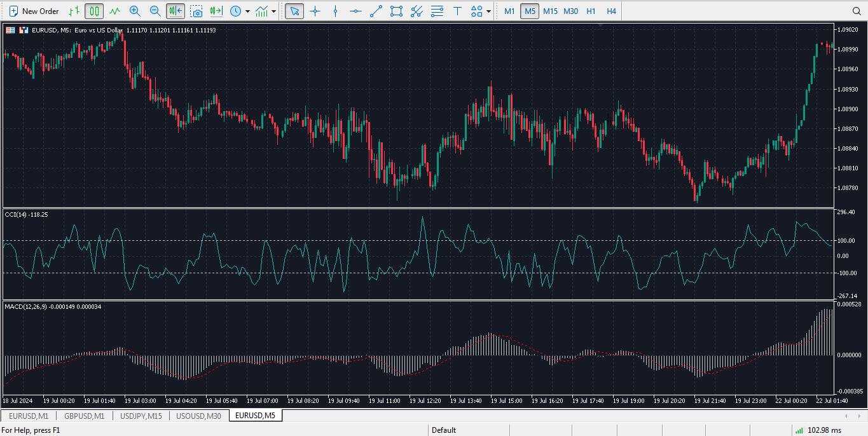This screenshot has width=868, height=436.
Task: Expand the shapes objects dropdown arrow
Action: click(488, 11)
